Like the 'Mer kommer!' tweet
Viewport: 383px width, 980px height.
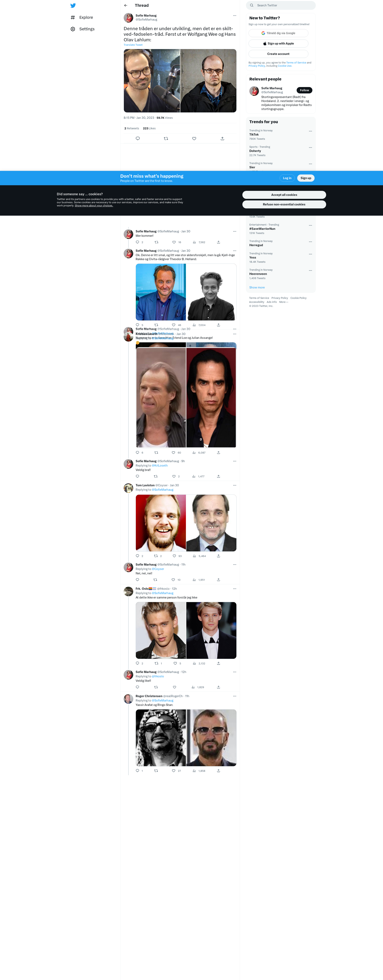coord(174,242)
